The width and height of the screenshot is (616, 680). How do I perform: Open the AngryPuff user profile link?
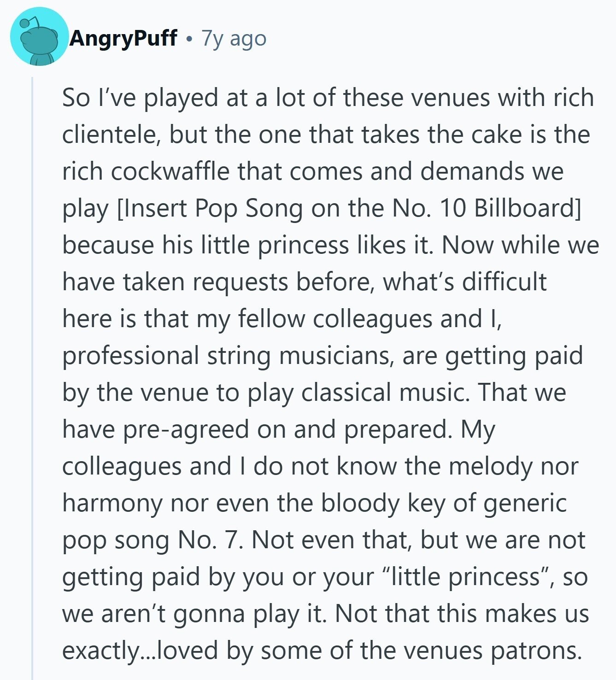point(123,38)
